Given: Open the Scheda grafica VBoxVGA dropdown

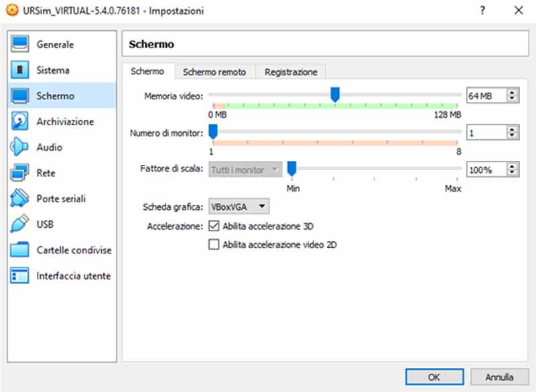Looking at the screenshot, I should coord(239,206).
